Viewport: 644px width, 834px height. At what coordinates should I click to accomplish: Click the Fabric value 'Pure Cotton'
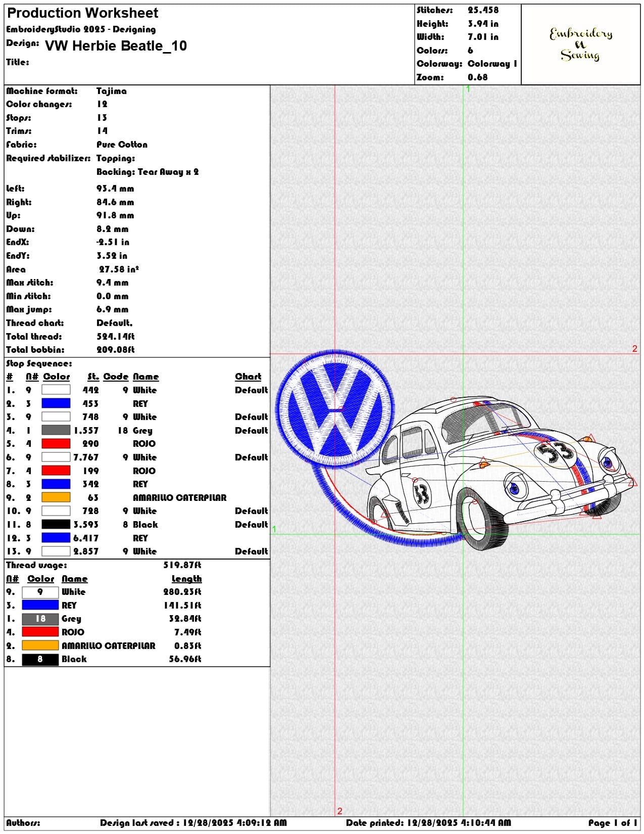click(122, 145)
